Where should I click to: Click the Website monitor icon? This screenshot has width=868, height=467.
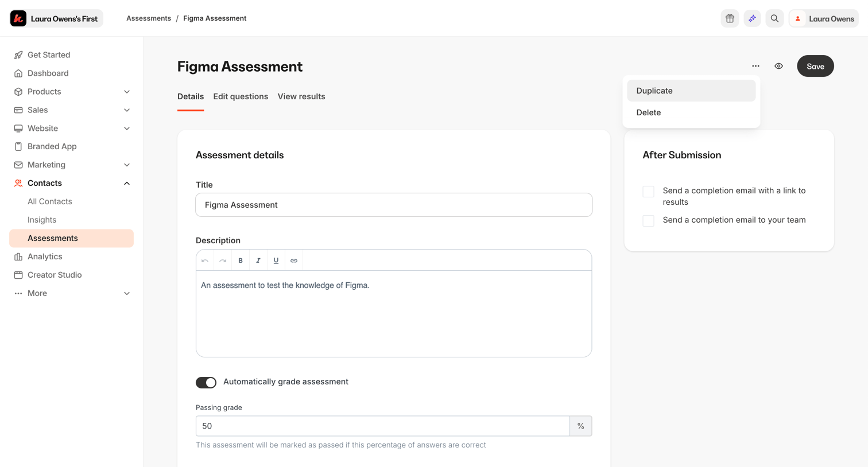[x=18, y=129]
